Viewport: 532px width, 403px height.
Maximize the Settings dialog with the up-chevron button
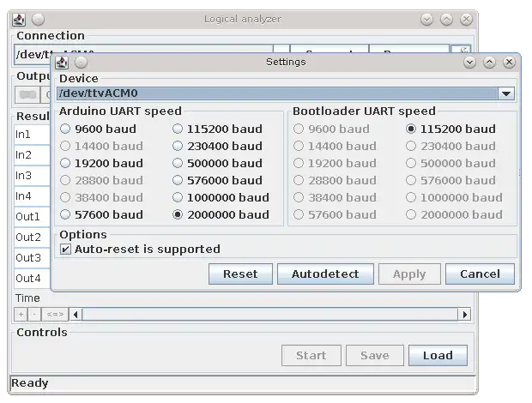pyautogui.click(x=489, y=63)
